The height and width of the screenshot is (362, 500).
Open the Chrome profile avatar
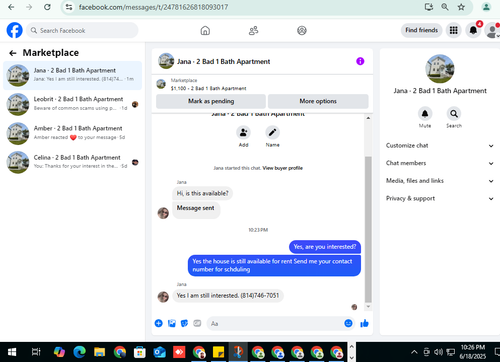[486, 7]
